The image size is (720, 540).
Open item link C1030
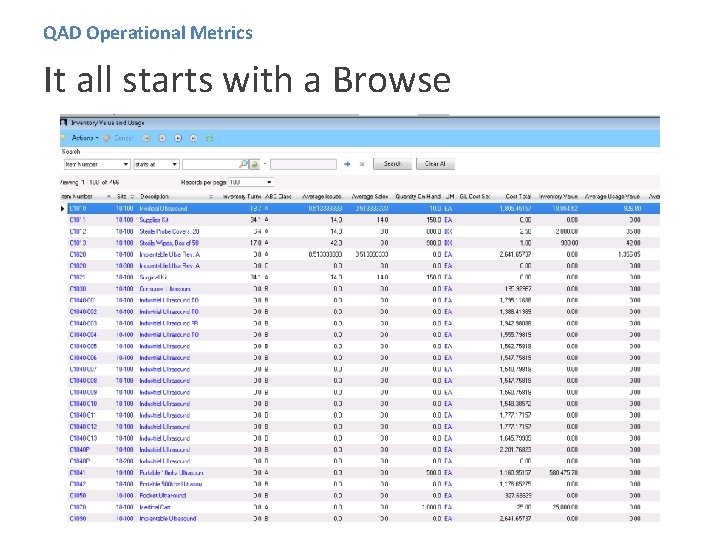[78, 289]
